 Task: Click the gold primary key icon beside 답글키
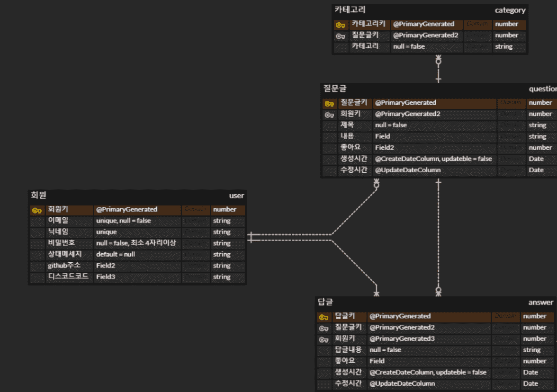pos(323,317)
